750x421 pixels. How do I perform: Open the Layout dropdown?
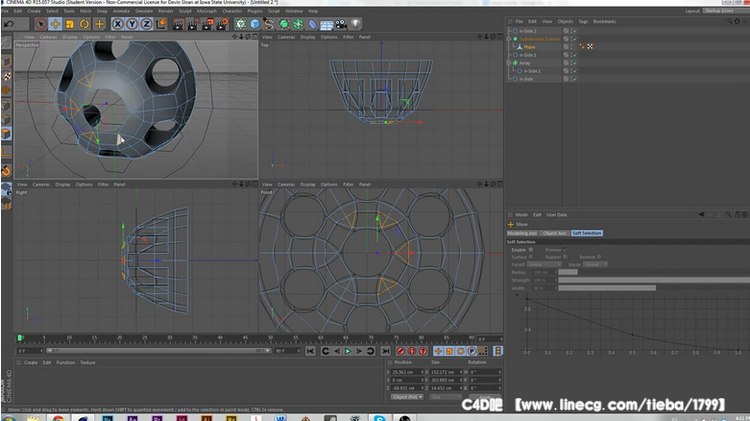coord(720,11)
